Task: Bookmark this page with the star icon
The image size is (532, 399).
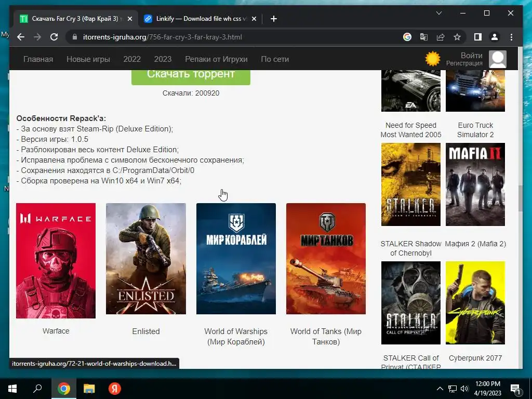Action: (x=457, y=37)
